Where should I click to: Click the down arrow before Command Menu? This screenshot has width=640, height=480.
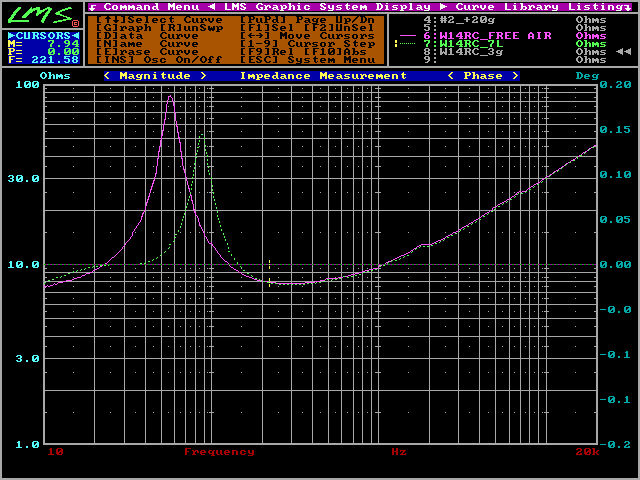point(93,7)
